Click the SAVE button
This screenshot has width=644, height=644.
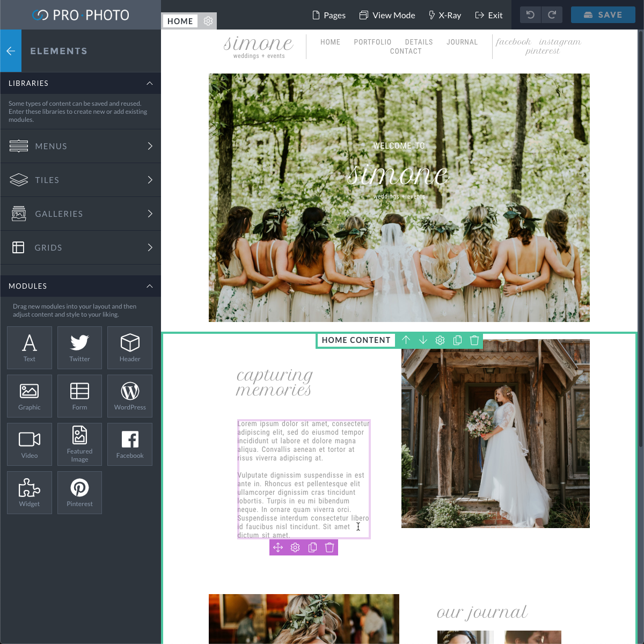tap(603, 14)
